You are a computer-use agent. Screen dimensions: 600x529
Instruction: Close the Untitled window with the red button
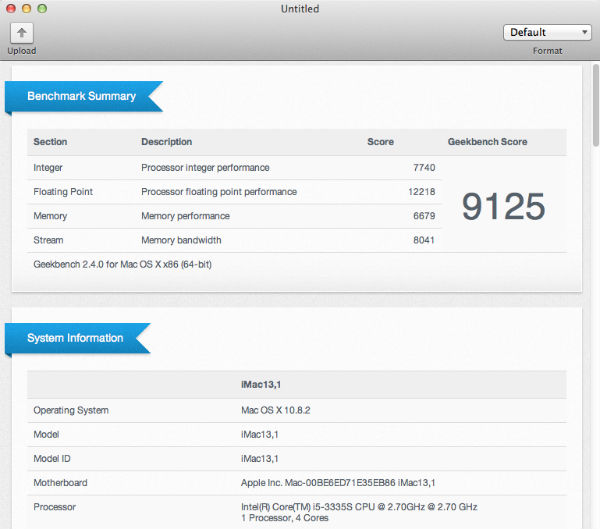[x=11, y=9]
